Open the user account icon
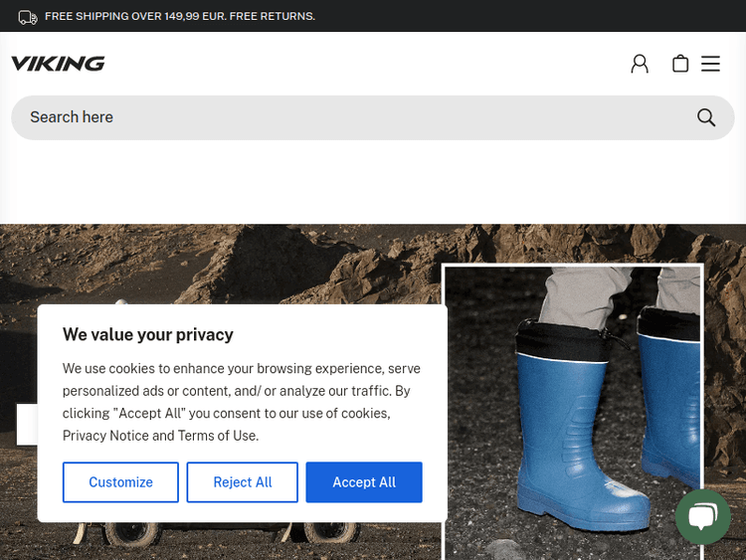The image size is (746, 560). pyautogui.click(x=640, y=64)
